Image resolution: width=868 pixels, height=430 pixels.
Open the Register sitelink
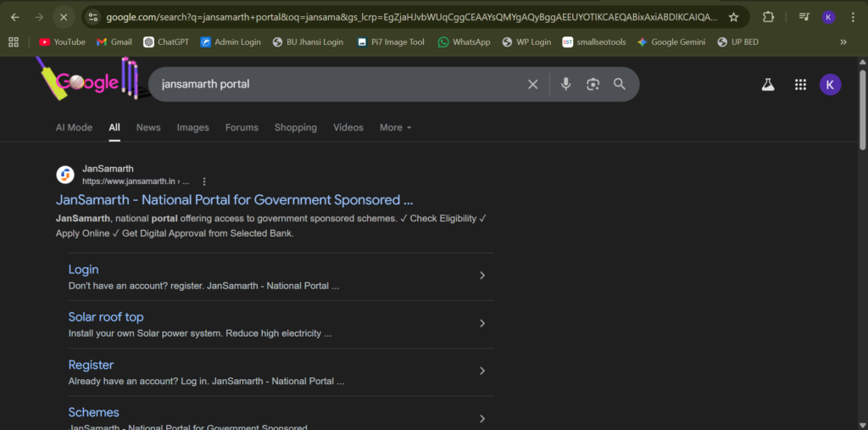click(91, 365)
